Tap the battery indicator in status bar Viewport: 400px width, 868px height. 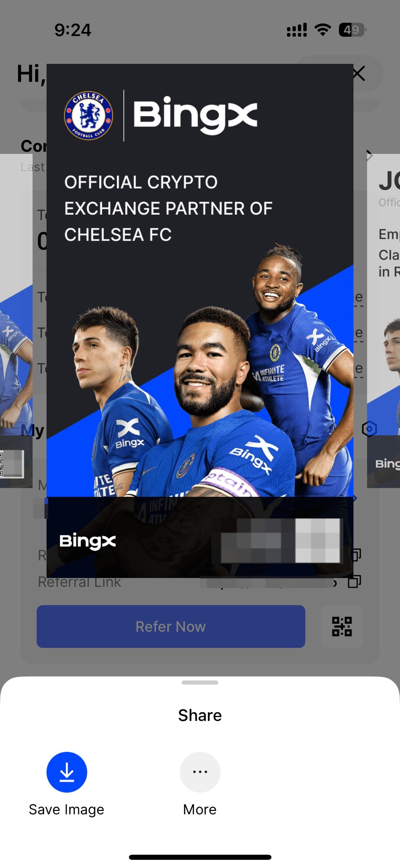click(352, 30)
